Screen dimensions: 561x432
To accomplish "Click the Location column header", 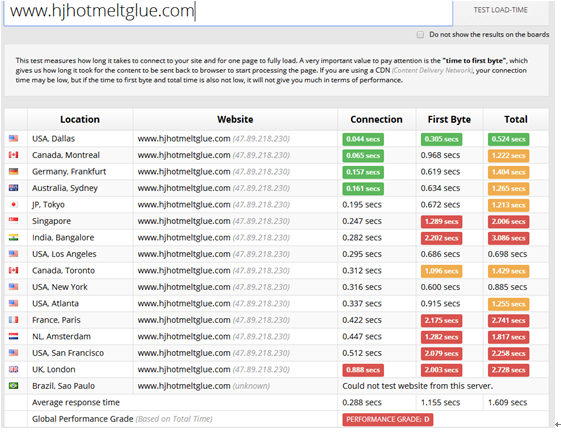I will point(80,119).
